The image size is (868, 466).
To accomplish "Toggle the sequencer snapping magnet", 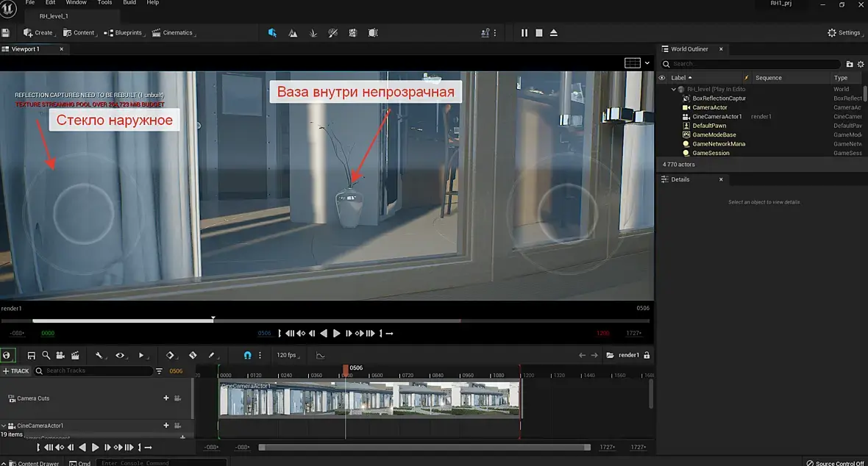I will (247, 355).
